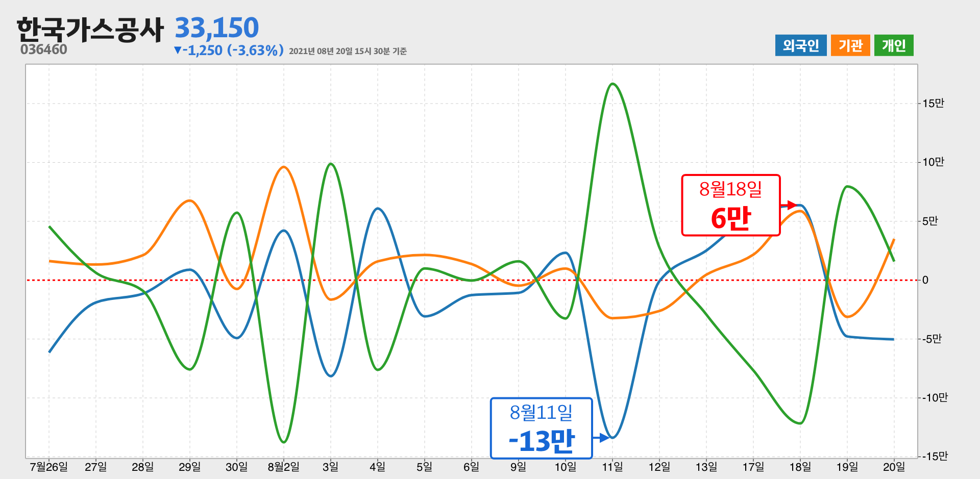The image size is (980, 479).
Task: Click the blue line peak at 4일
Action: pos(378,208)
